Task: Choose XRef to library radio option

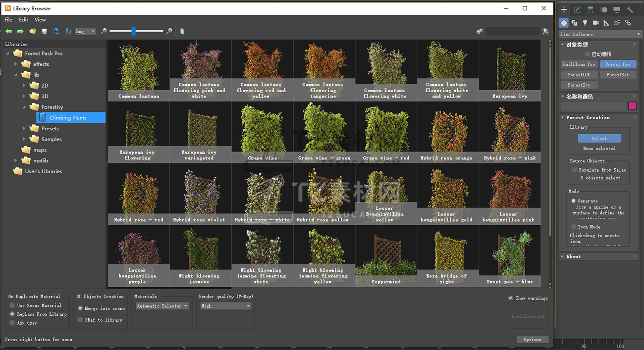Action: [x=80, y=320]
